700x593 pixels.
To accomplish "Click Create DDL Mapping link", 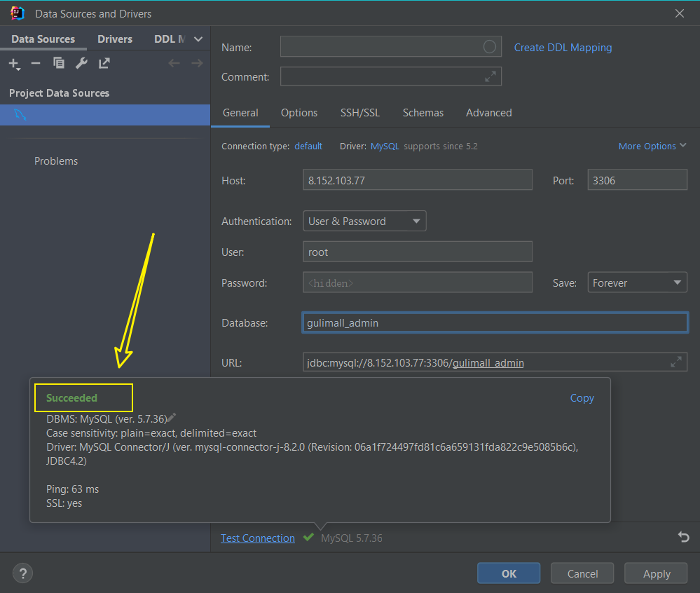I will (563, 48).
